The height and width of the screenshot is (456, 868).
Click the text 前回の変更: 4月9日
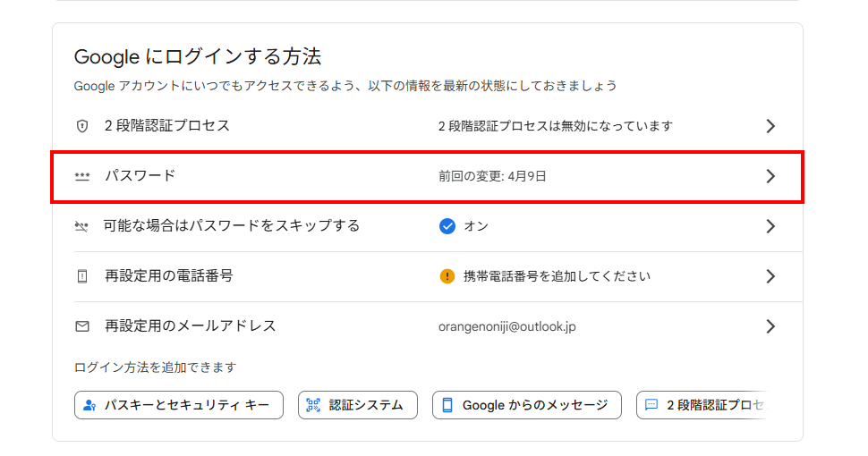click(x=492, y=176)
